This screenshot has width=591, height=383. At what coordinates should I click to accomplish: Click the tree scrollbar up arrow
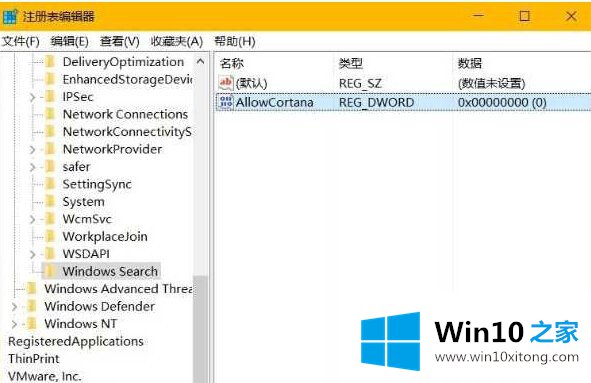200,61
